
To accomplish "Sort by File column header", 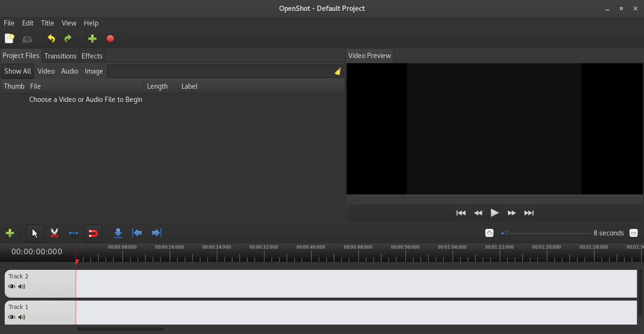I will click(85, 86).
